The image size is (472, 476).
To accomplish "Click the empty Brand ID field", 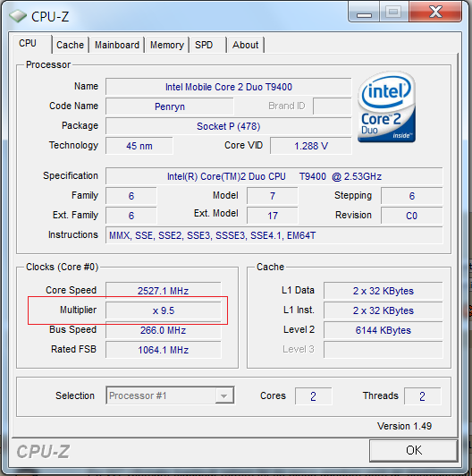I will point(333,106).
